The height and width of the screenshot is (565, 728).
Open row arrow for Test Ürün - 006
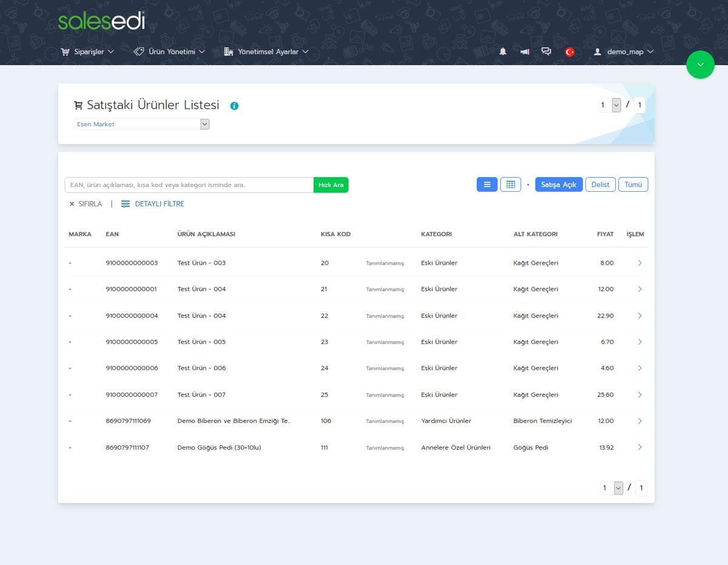click(639, 368)
